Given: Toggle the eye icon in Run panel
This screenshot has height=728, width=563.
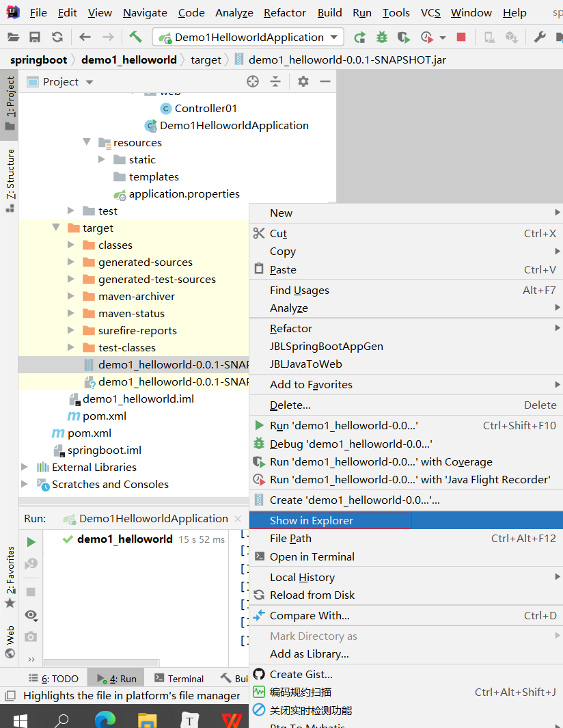Looking at the screenshot, I should (31, 615).
